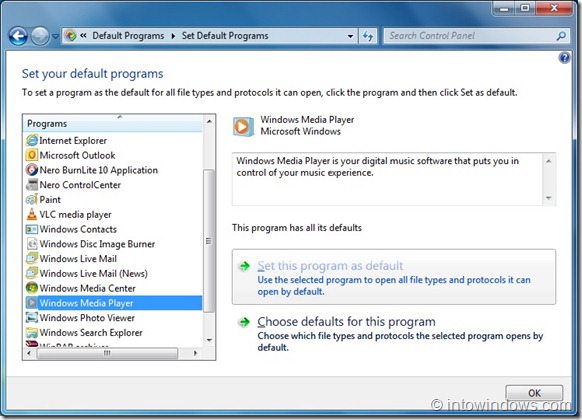582x420 pixels.
Task: Click the horizontal scrollbar thumb under Programs list
Action: pos(107,353)
